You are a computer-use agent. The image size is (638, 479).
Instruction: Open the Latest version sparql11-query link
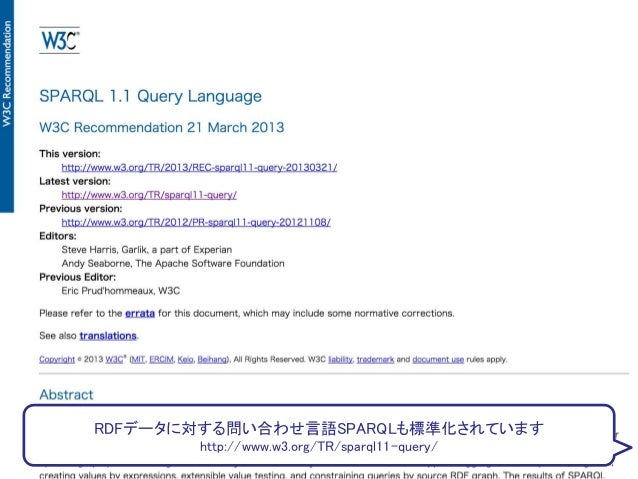(x=149, y=195)
